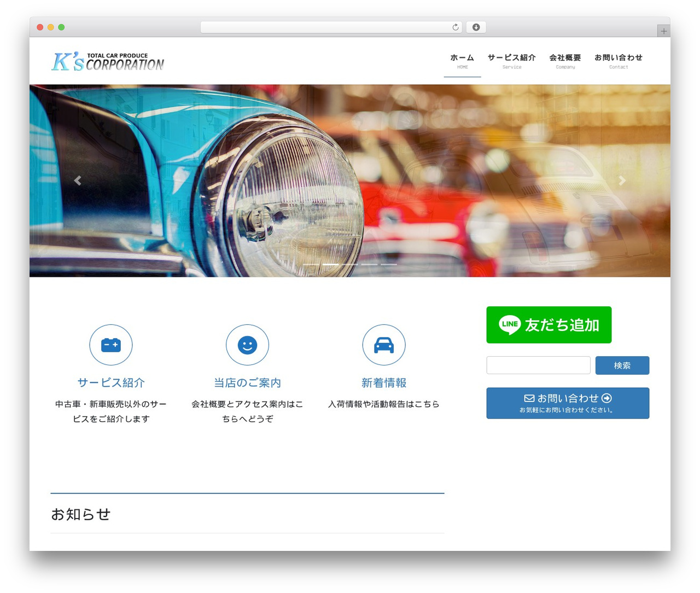700x593 pixels.
Task: Open the サービス紹介 navigation item
Action: (512, 61)
